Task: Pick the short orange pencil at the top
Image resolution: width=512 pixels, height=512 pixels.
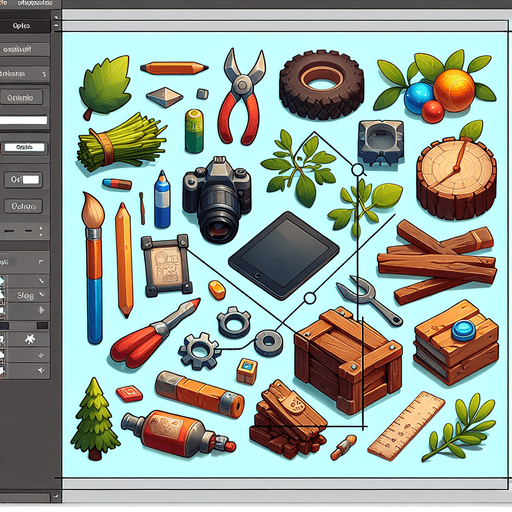Action: point(174,68)
